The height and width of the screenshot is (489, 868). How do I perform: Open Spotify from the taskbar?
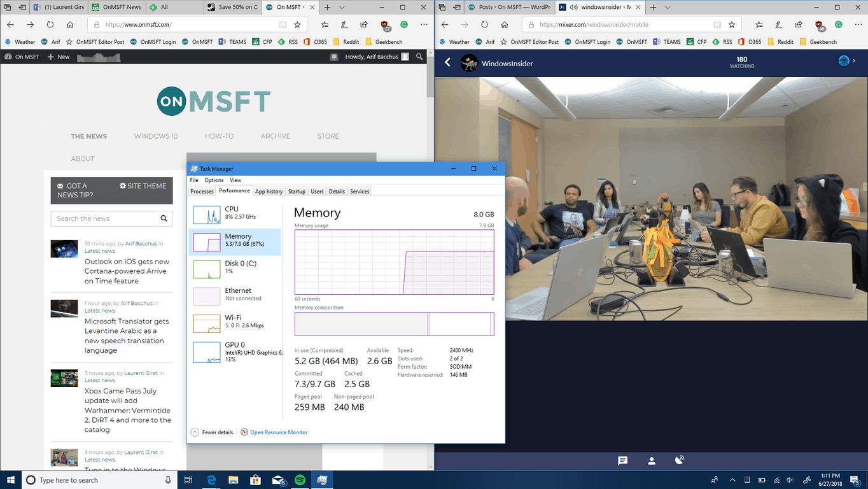point(300,480)
